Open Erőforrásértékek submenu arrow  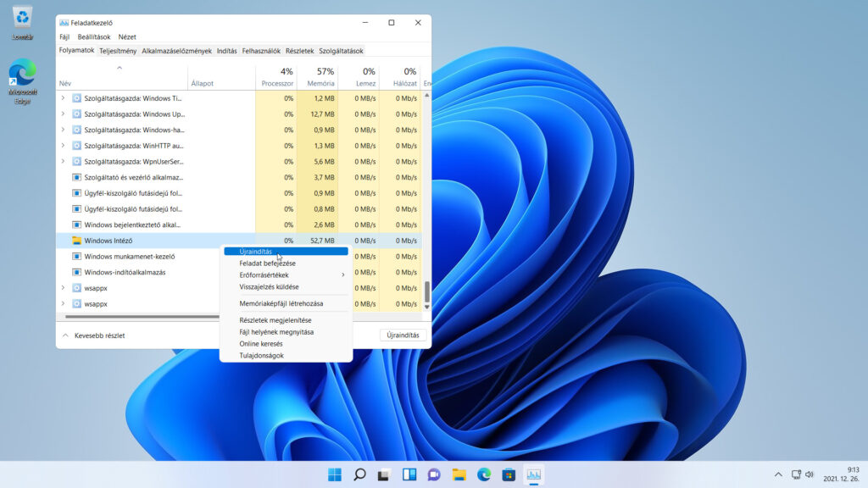pyautogui.click(x=343, y=275)
